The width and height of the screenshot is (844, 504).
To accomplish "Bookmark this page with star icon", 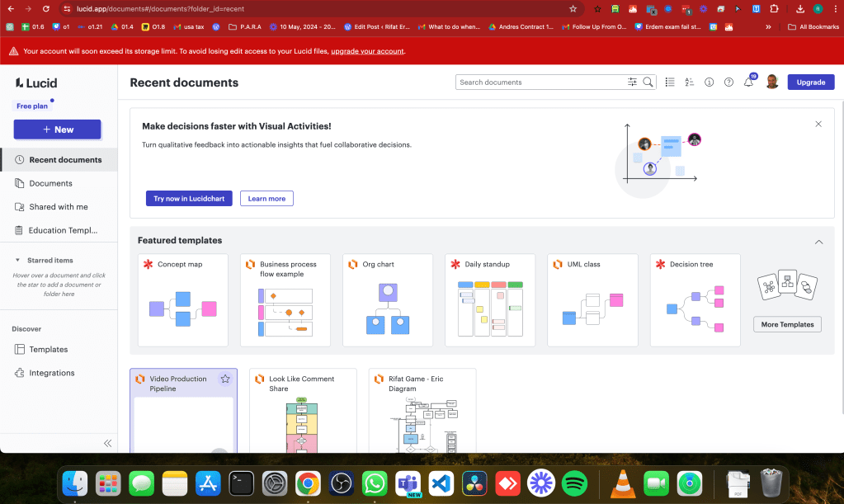I will click(x=573, y=8).
